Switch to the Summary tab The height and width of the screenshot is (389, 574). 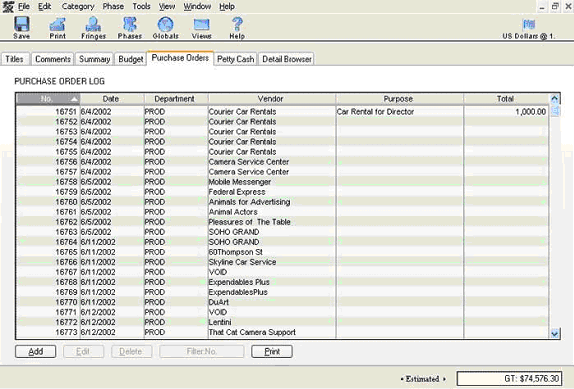point(94,59)
